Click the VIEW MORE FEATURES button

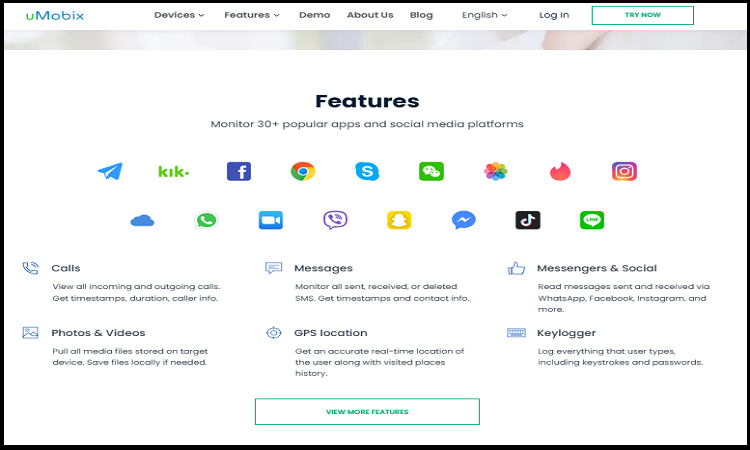coord(367,411)
